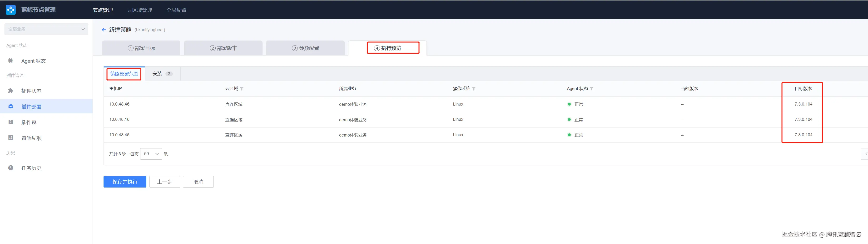Open the page size dropdown showing 50
This screenshot has height=244, width=868.
coord(151,154)
